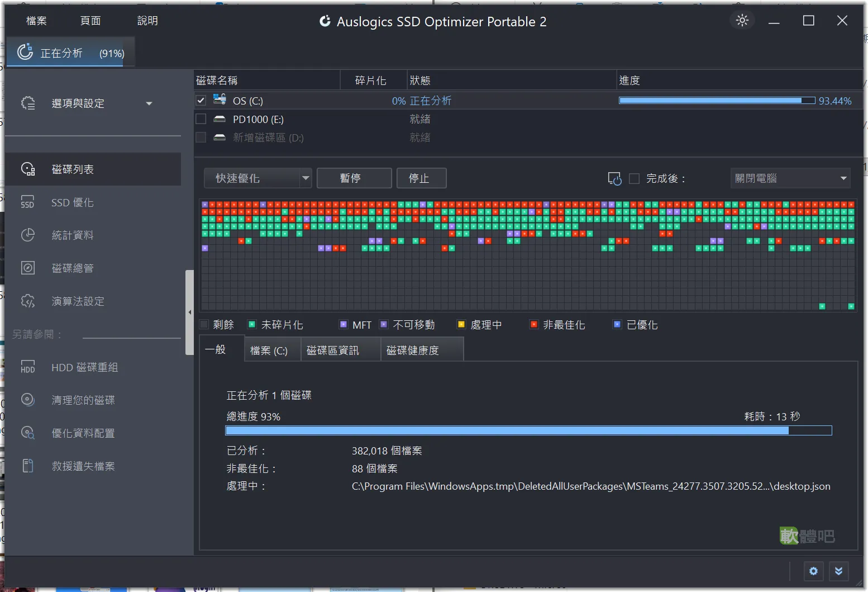Open the SSD 優化 sidebar item

pyautogui.click(x=93, y=202)
